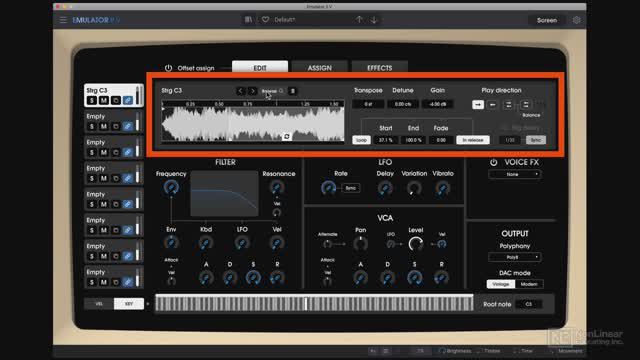The width and height of the screenshot is (640, 360).
Task: Select the KEY mapping tab
Action: 129,304
